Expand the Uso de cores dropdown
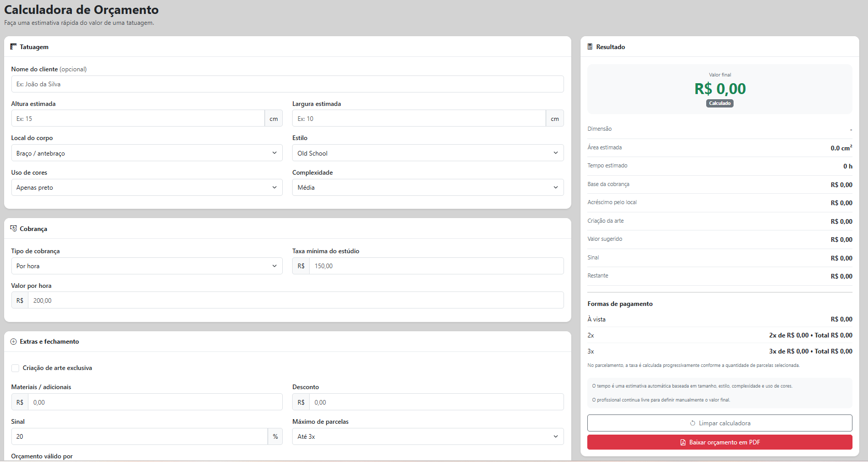The width and height of the screenshot is (868, 462). 147,188
